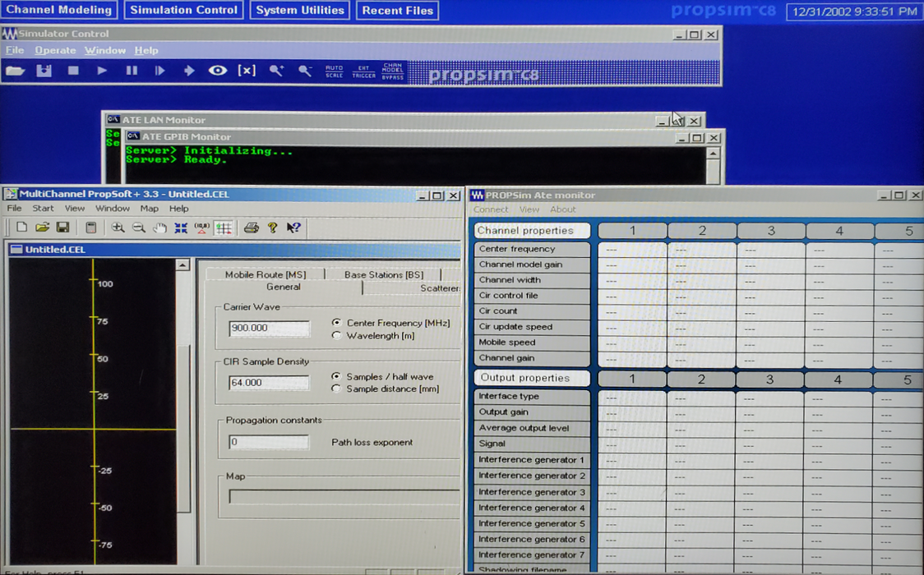Screen dimensions: 924x575
Task: Zoom out with the magnifier minus in Simulator Control
Action: [305, 71]
